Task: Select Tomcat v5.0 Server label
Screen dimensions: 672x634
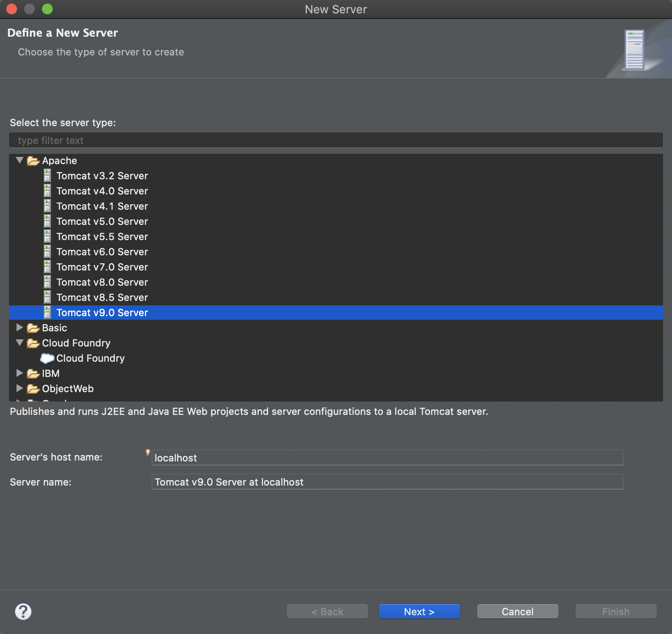Action: [x=102, y=221]
